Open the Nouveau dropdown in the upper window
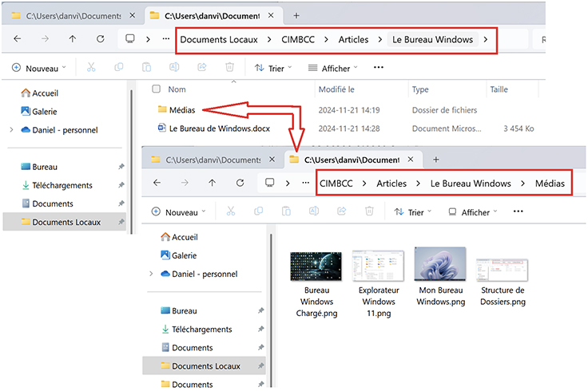The height and width of the screenshot is (391, 588). 37,69
